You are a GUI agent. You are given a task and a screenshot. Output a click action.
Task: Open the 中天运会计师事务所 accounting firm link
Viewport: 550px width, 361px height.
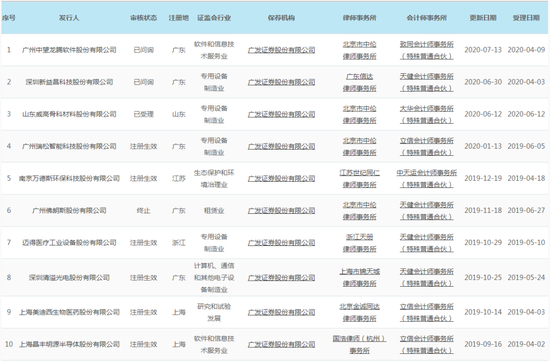click(427, 179)
